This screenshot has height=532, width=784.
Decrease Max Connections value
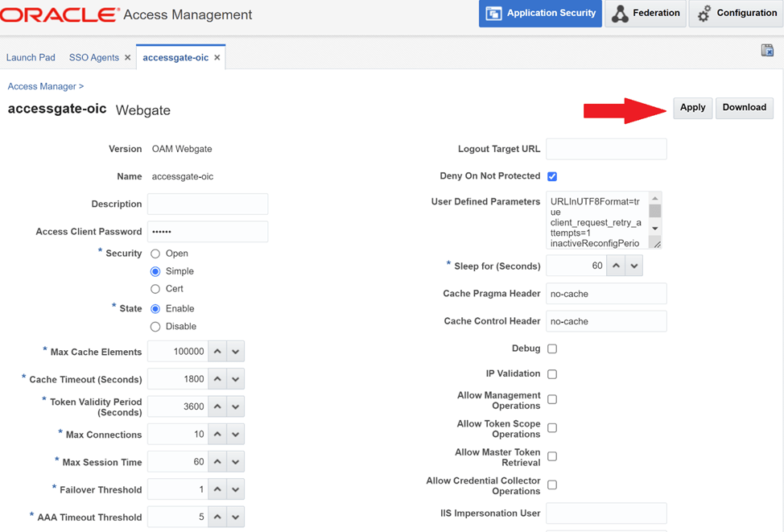pos(235,435)
